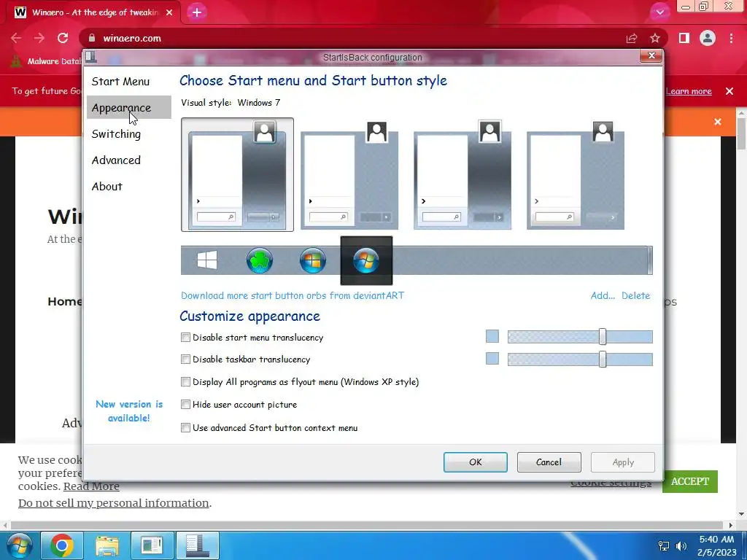Viewport: 747px width, 560px height.
Task: Click the taskbar translucency slider
Action: click(580, 359)
